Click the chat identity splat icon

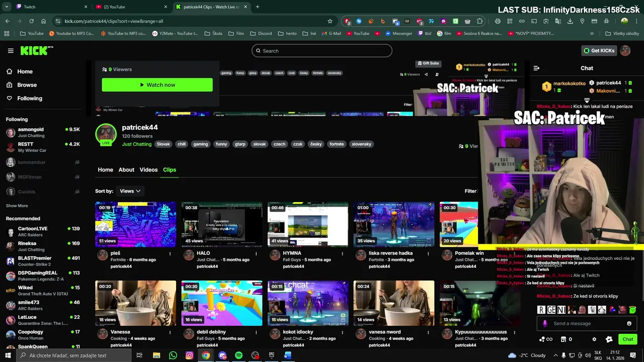pos(609,339)
